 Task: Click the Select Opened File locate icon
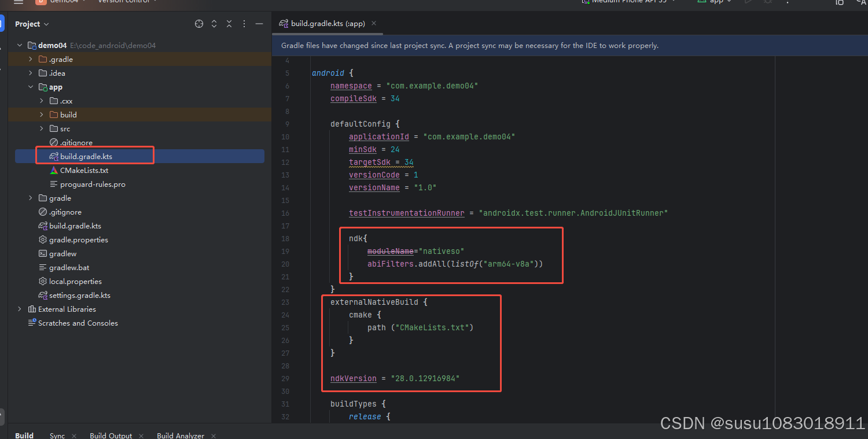point(199,24)
